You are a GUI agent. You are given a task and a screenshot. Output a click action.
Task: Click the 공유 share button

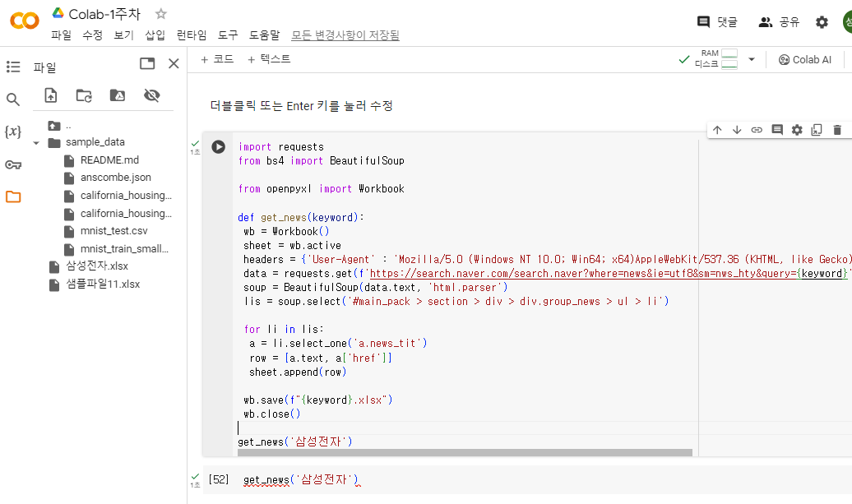[x=779, y=21]
